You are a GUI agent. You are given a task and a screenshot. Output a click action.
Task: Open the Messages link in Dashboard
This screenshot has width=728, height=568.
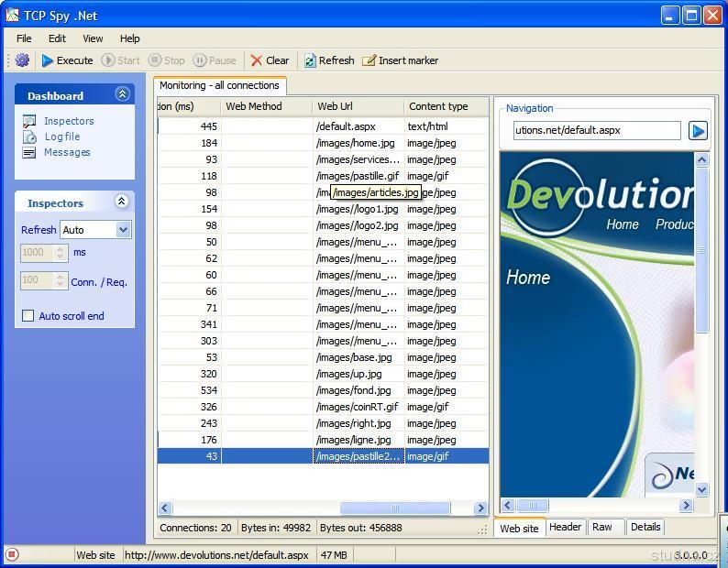point(67,152)
